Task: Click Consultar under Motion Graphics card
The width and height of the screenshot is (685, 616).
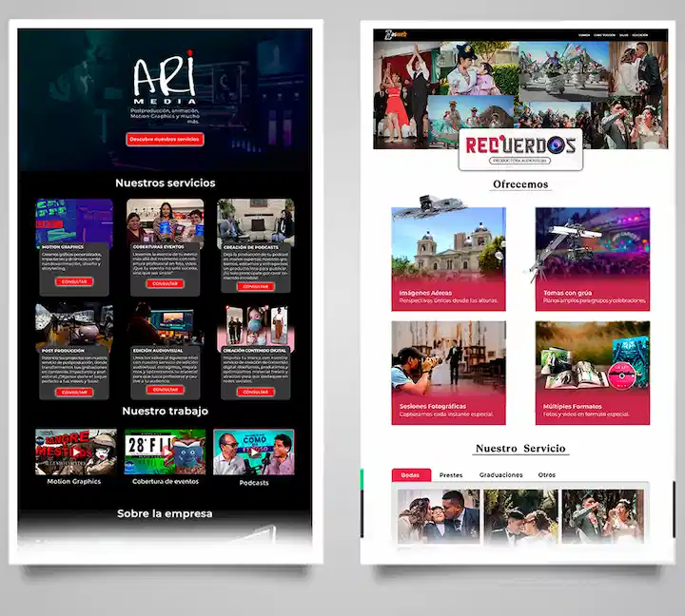Action: click(74, 281)
